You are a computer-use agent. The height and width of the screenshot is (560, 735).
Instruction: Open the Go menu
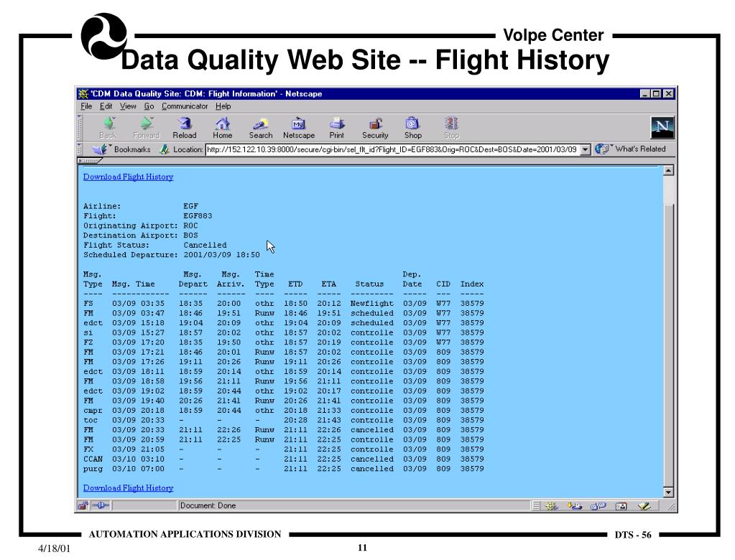pos(149,106)
